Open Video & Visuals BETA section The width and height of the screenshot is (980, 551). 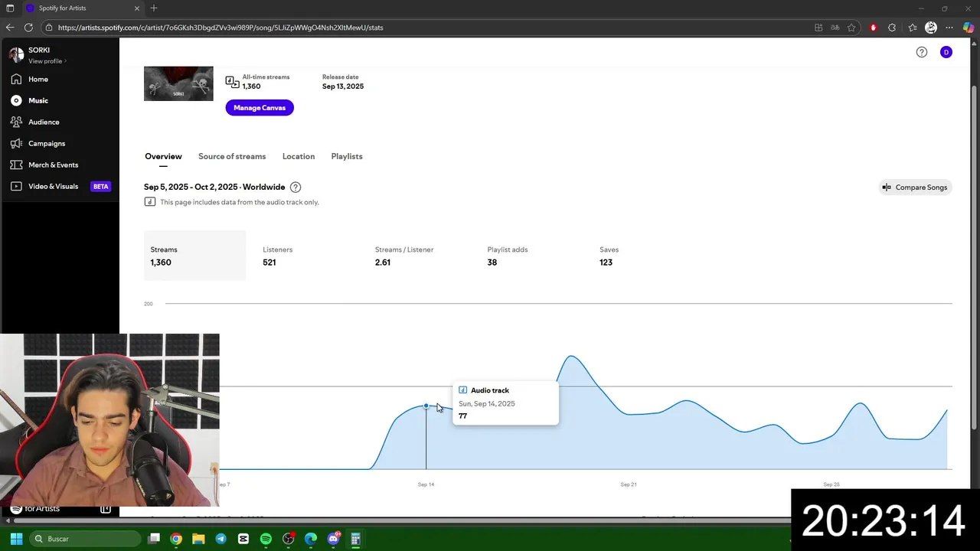coord(60,186)
